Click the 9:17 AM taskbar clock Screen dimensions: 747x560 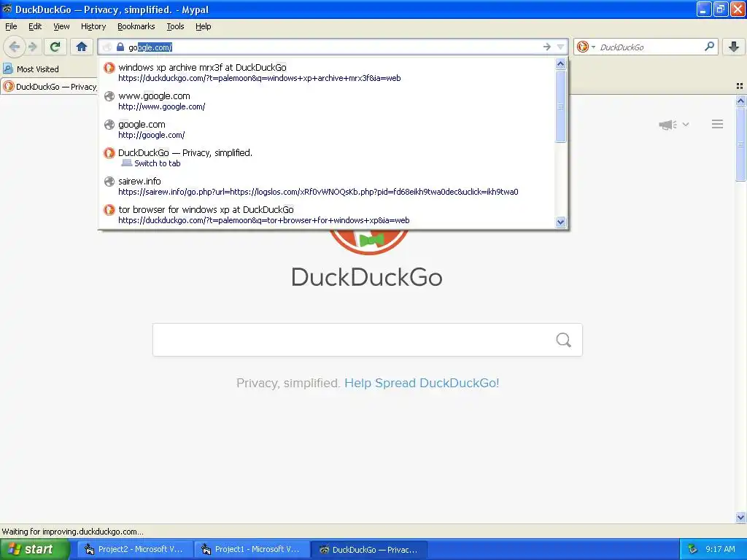point(720,550)
